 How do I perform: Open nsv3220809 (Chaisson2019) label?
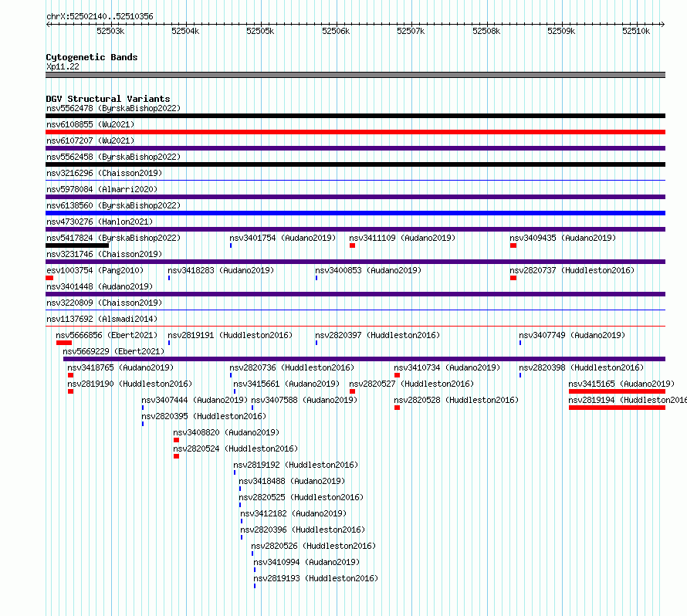point(104,303)
